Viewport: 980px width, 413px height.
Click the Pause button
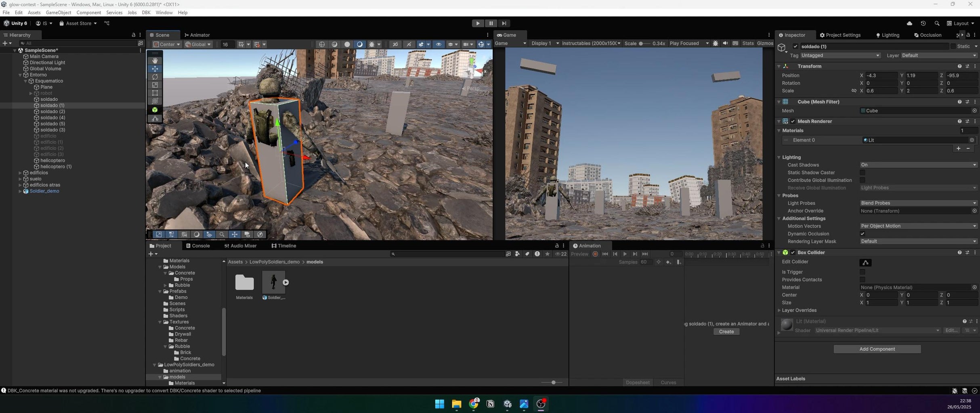pos(491,23)
